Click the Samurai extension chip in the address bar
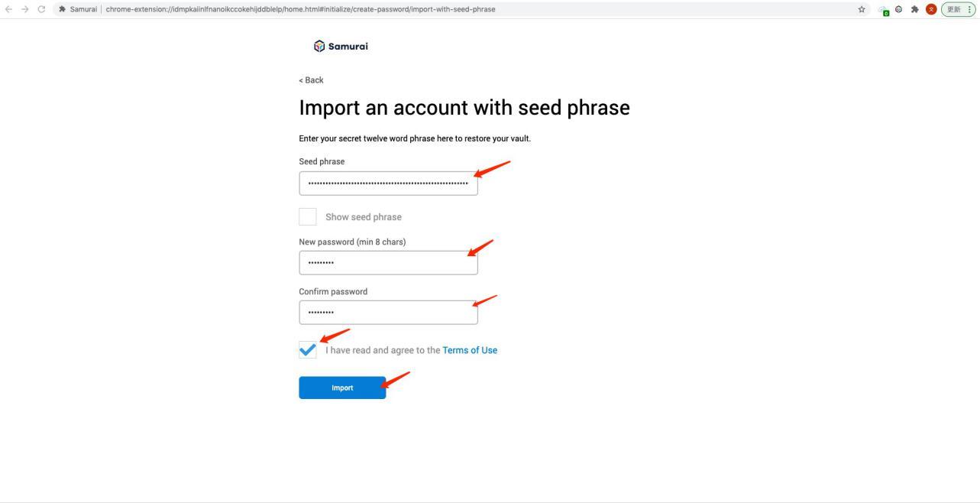The width and height of the screenshot is (980, 503). click(78, 9)
